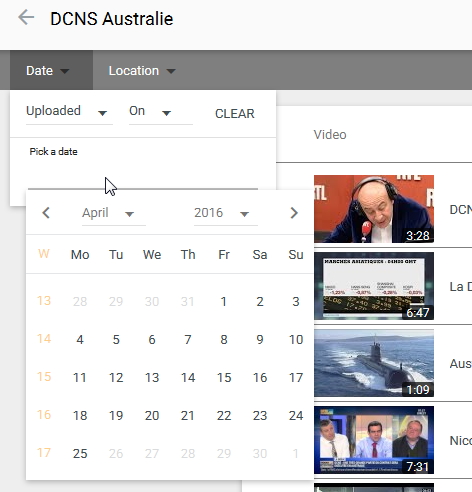Select April 25 in the calendar
The width and height of the screenshot is (472, 492).
tap(80, 453)
